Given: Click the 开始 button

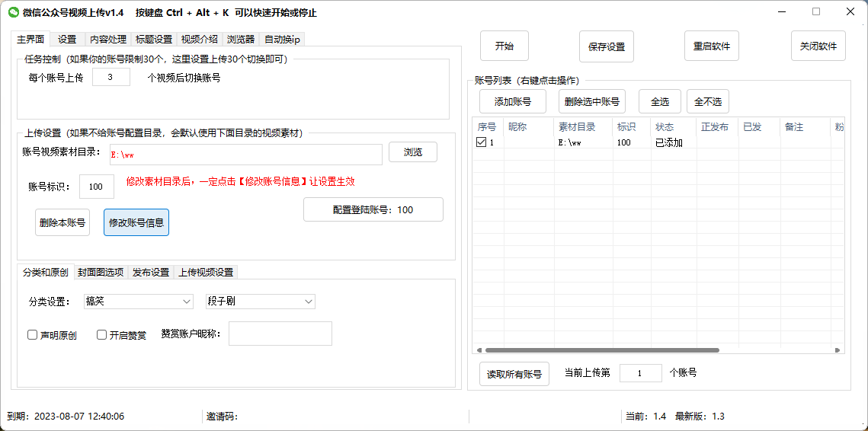Looking at the screenshot, I should [x=504, y=46].
